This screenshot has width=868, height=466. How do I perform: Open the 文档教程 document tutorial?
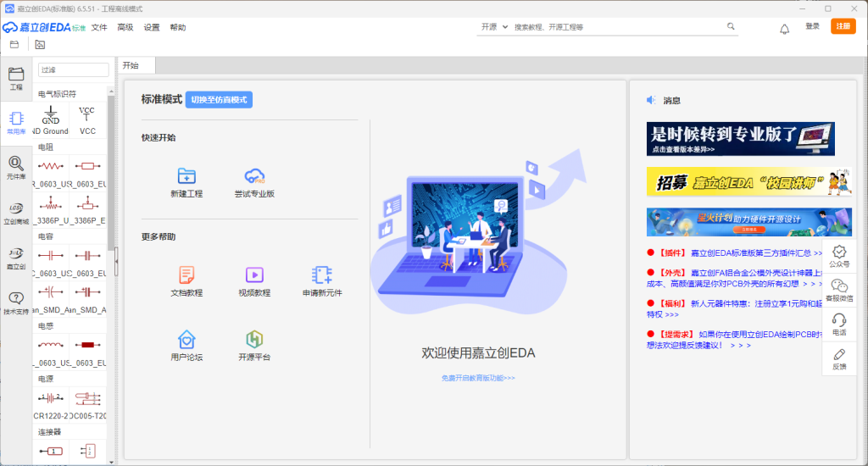coord(186,281)
